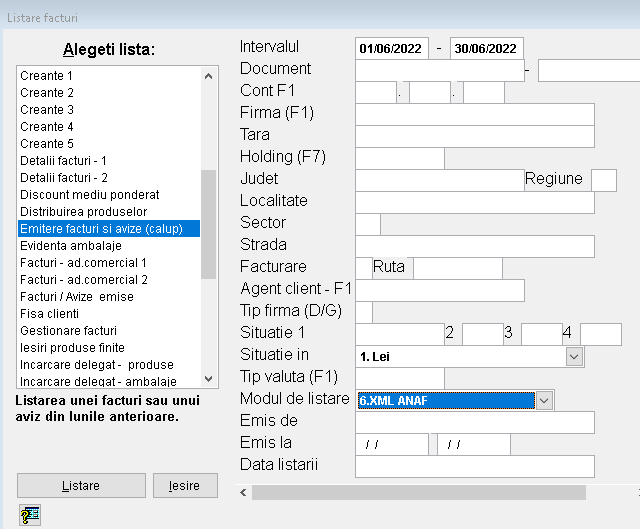
Task: Click the horizontal scrollbar thumb at bottom
Action: coord(419,493)
